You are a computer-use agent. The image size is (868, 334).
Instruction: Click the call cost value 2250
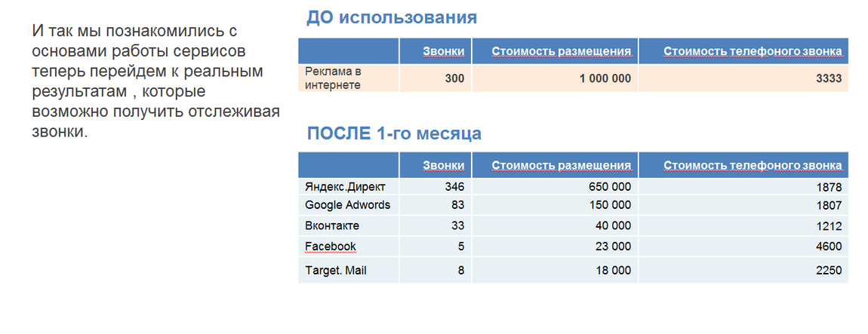coord(830,271)
